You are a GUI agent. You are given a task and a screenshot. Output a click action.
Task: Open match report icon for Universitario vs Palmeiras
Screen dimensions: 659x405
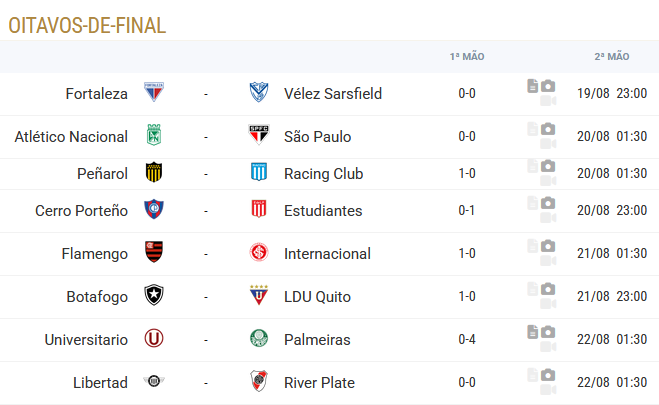[532, 332]
